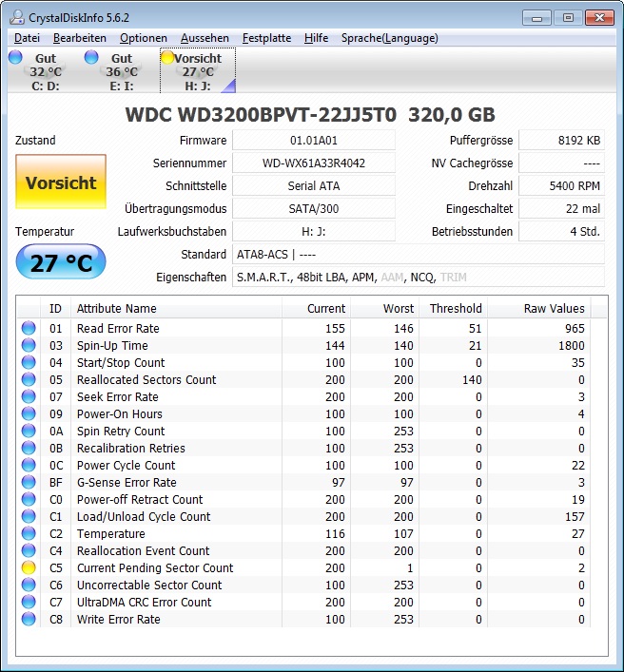Click status icon for Seek Error Rate
Viewport: 624px width, 672px height.
tap(29, 397)
